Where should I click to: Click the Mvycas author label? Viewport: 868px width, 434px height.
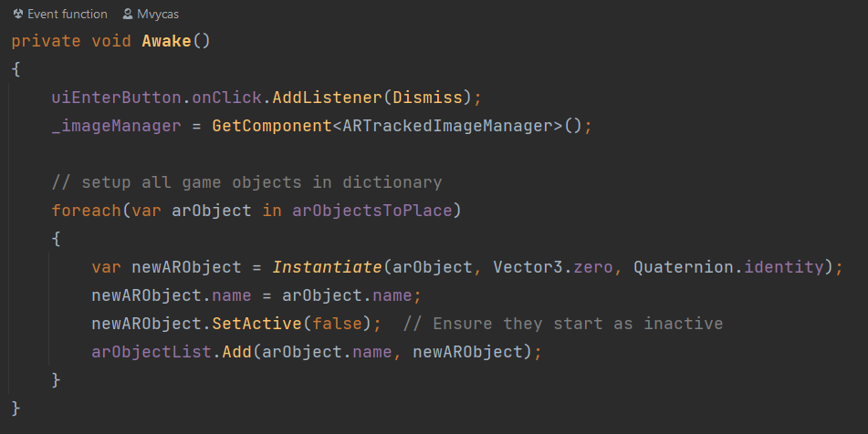[159, 15]
